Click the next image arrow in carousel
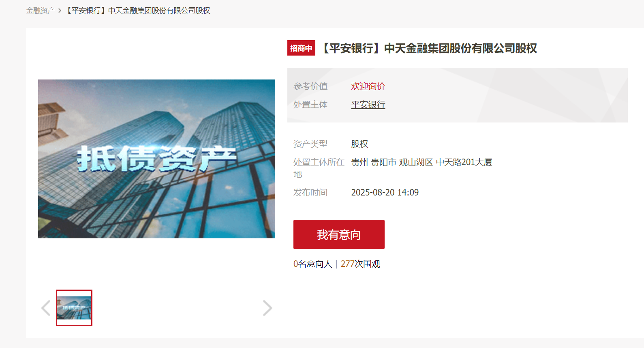The width and height of the screenshot is (644, 348). (267, 308)
